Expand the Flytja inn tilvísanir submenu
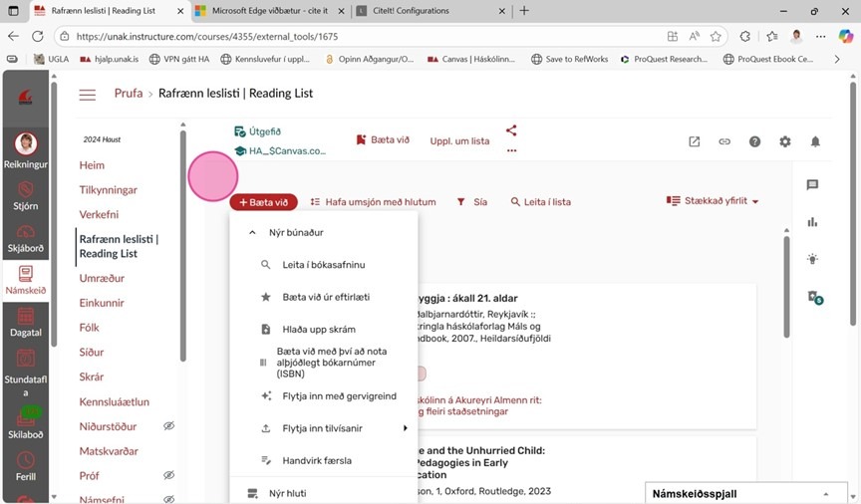This screenshot has width=861, height=504. click(405, 428)
